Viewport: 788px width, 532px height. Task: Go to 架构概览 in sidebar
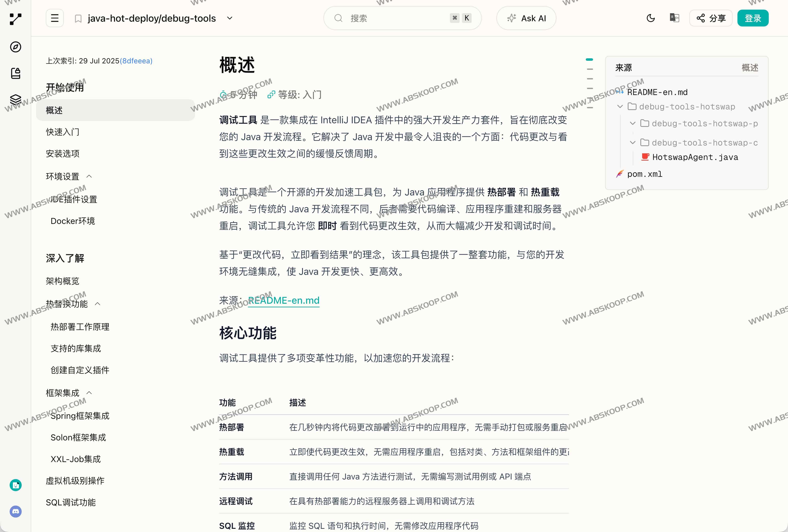(63, 281)
